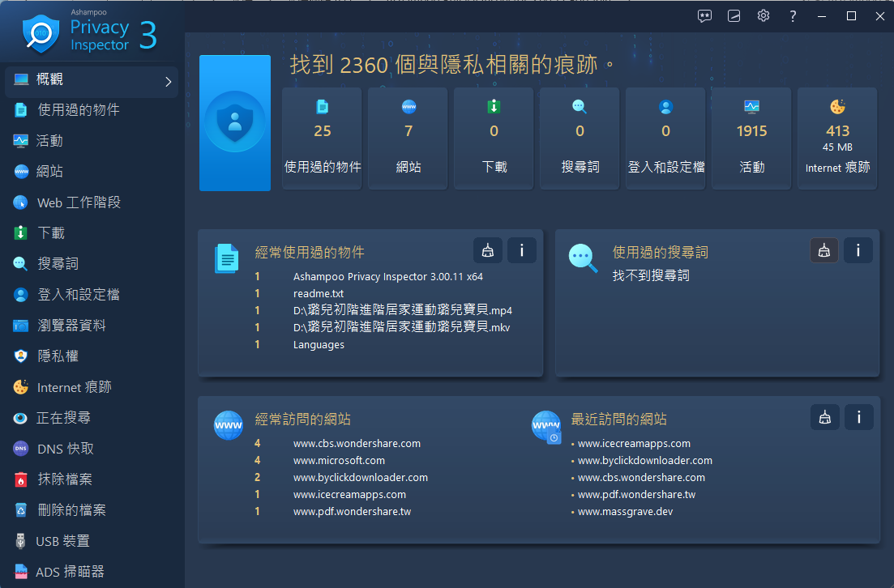Click the 找不到搜尋詞 message
Image resolution: width=894 pixels, height=588 pixels.
tap(651, 275)
